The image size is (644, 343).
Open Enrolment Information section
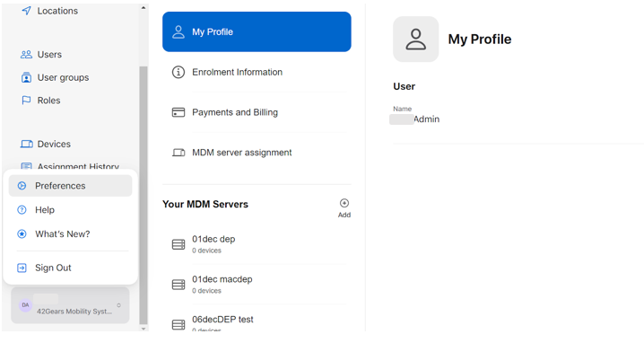[x=257, y=72]
